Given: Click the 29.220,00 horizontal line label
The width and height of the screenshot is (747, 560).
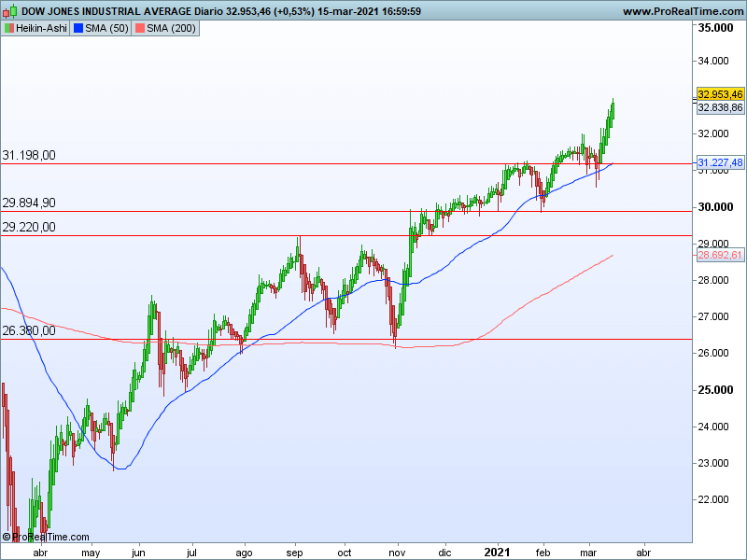Looking at the screenshot, I should (29, 227).
